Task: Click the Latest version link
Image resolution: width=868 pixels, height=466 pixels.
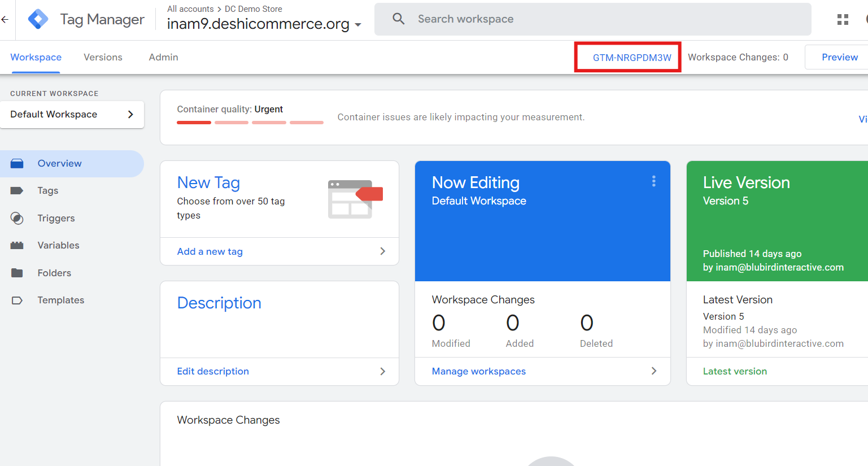Action: tap(735, 371)
